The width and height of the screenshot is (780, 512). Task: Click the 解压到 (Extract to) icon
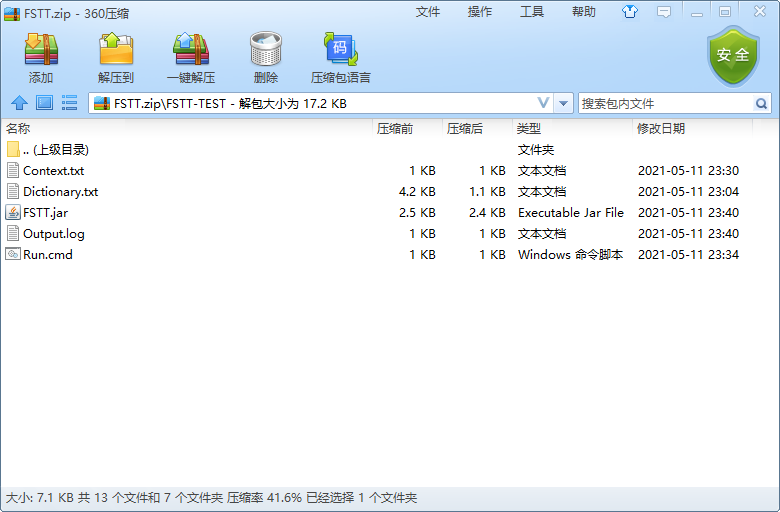[x=116, y=50]
